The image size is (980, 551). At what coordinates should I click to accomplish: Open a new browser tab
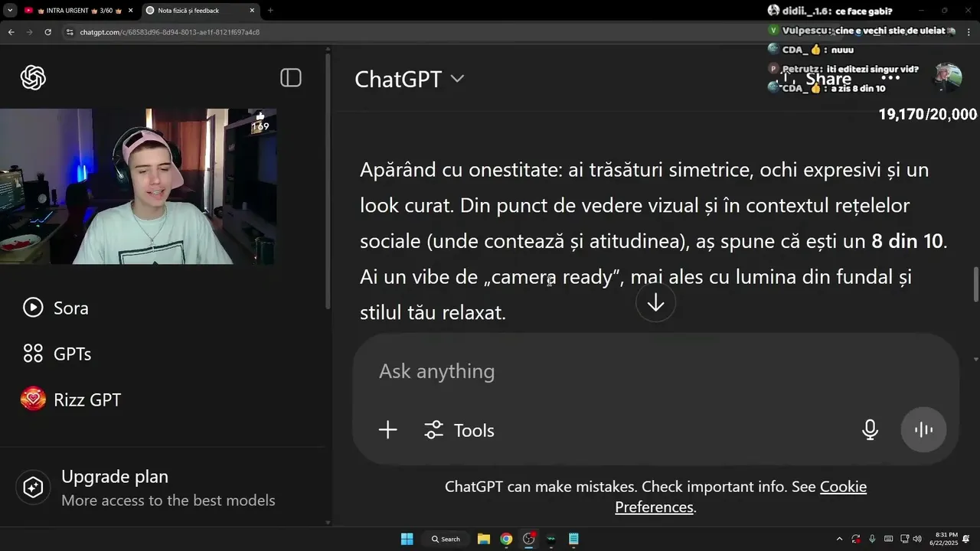[x=270, y=11]
